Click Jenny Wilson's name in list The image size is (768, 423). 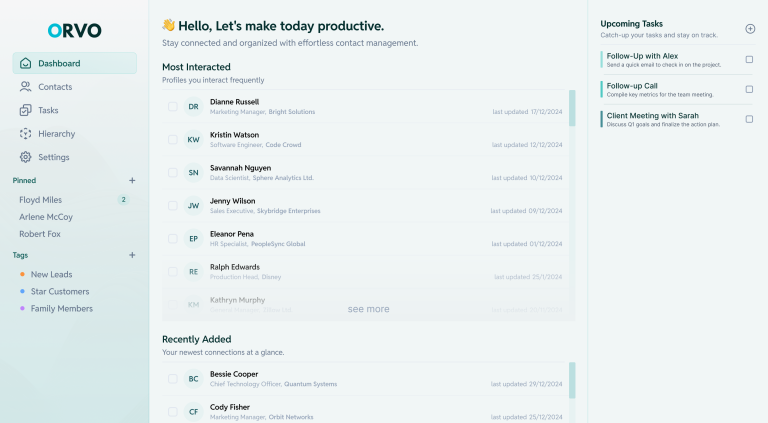point(233,201)
